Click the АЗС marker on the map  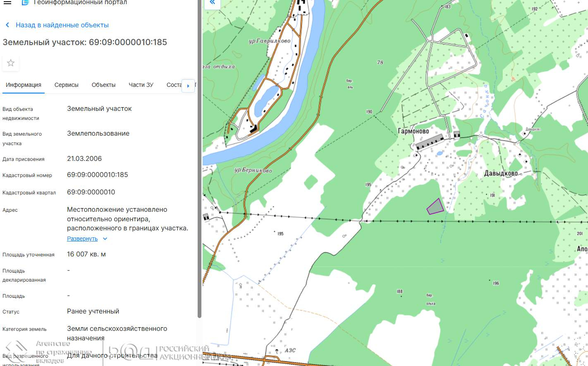point(290,350)
